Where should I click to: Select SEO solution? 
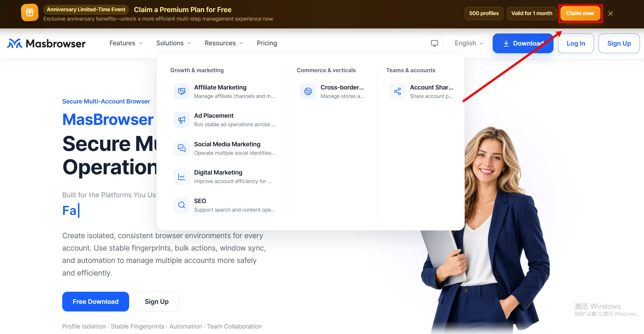click(x=225, y=205)
